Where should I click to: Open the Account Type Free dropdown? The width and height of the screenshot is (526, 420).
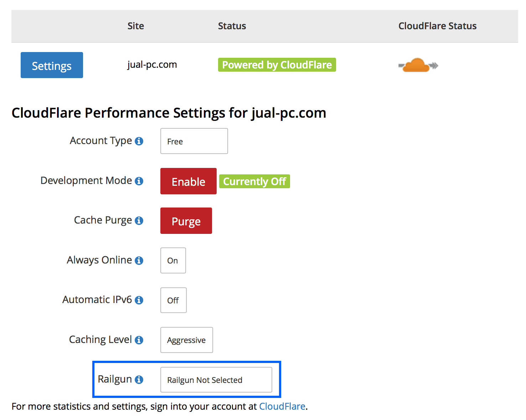[x=194, y=141]
